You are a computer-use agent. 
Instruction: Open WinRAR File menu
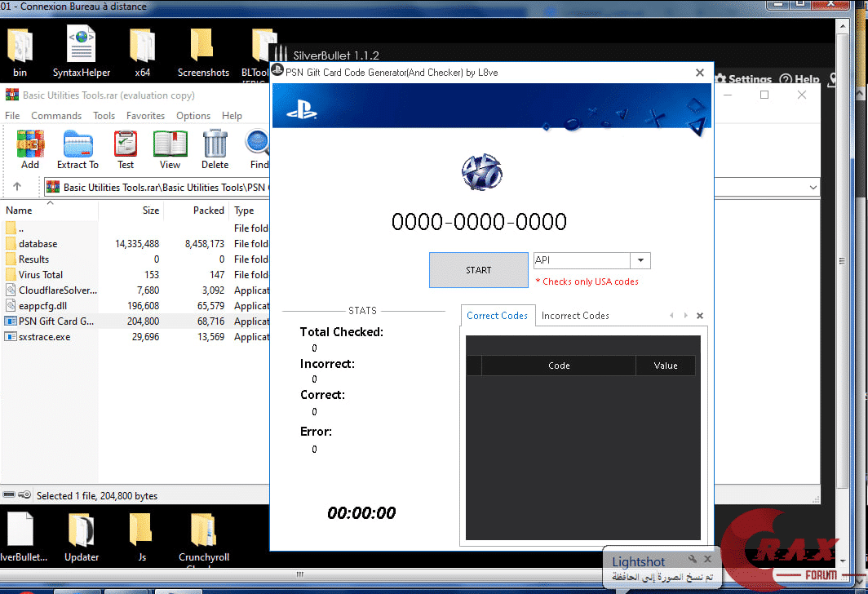click(12, 116)
